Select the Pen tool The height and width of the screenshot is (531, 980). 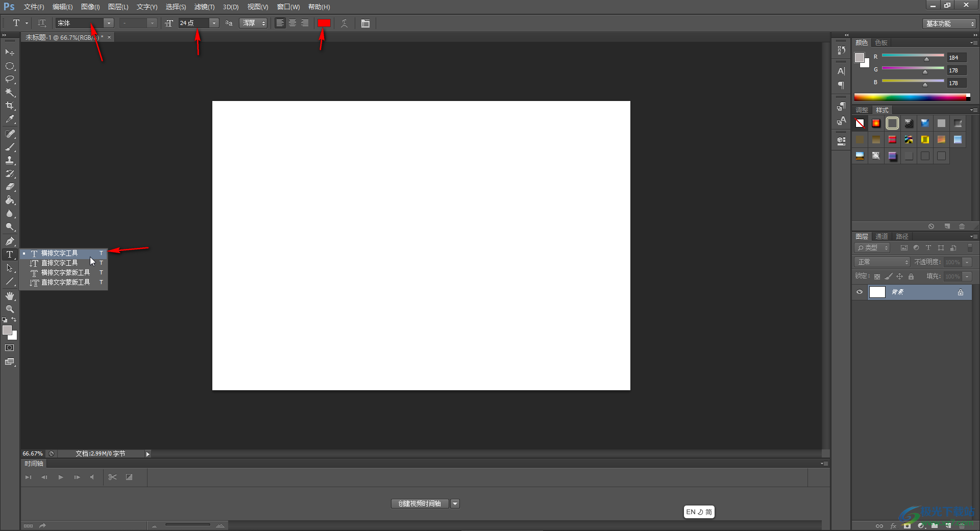tap(10, 241)
